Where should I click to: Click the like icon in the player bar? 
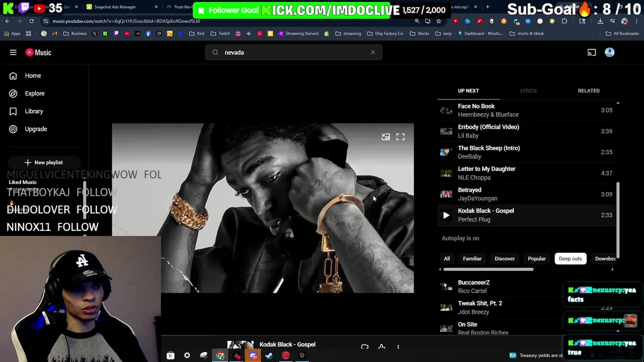tap(381, 347)
